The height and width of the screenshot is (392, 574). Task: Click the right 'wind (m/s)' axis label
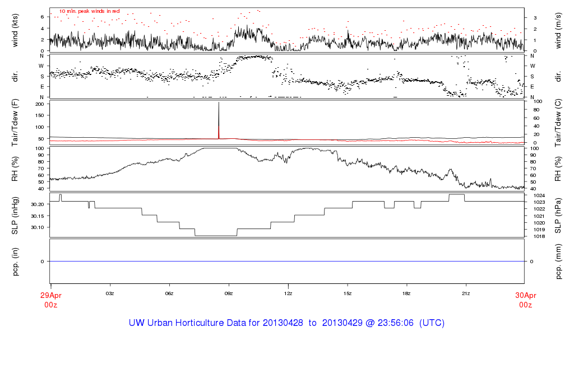tap(558, 31)
